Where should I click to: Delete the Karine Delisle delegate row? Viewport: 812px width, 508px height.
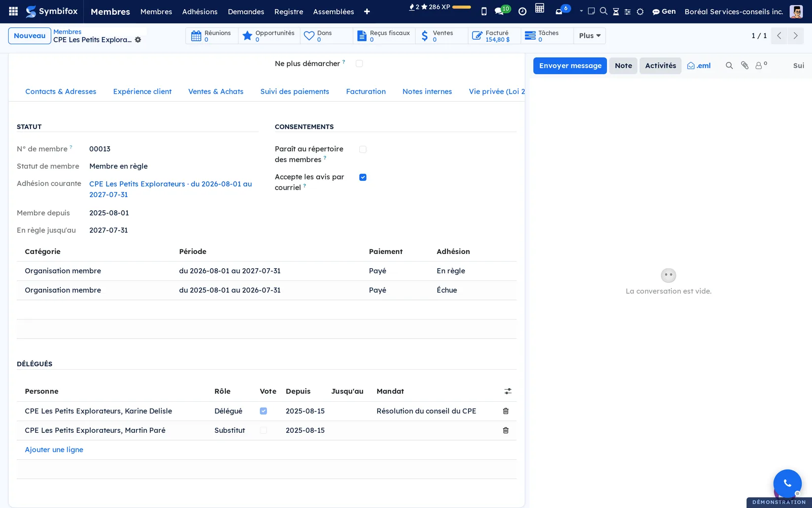(x=505, y=411)
